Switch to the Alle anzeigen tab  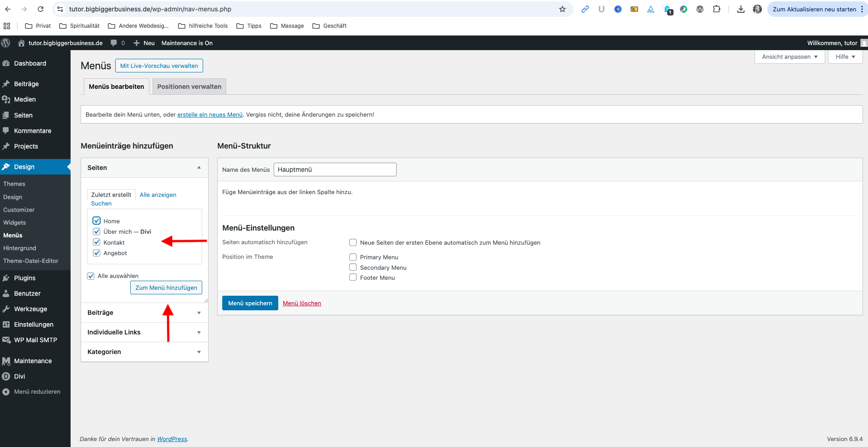pos(158,195)
